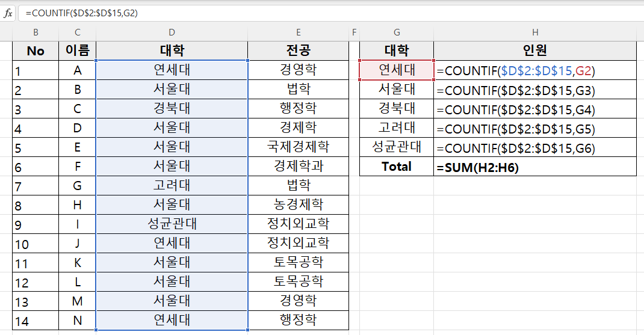Image resolution: width=644 pixels, height=335 pixels.
Task: Select cell with name 'J'
Action: pos(77,244)
